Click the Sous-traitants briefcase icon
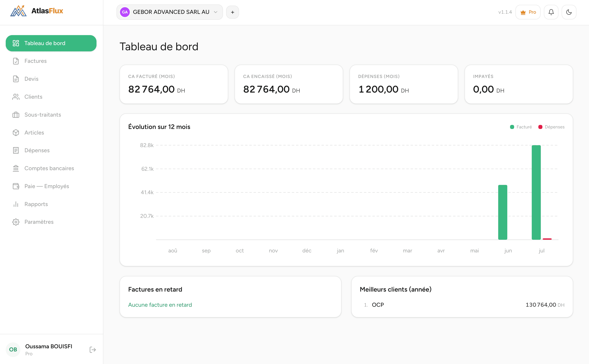589x364 pixels. point(16,115)
